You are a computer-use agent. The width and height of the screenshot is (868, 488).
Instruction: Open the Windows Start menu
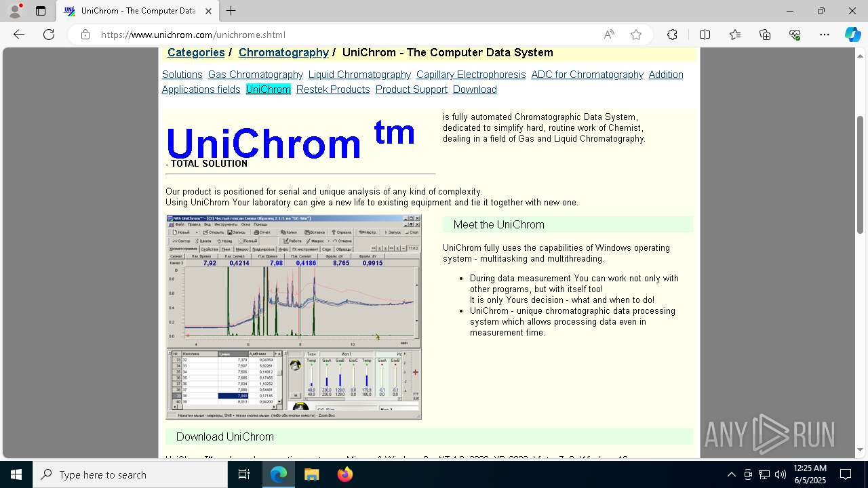coord(16,474)
